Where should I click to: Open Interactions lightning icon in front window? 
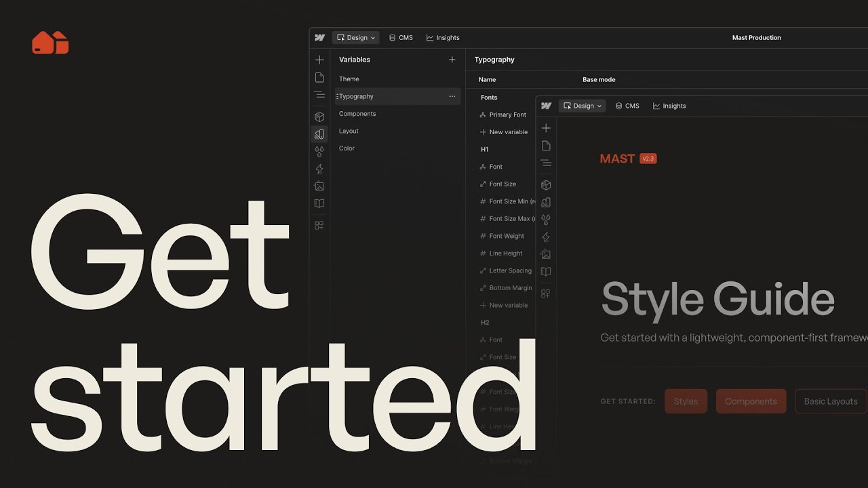(546, 237)
